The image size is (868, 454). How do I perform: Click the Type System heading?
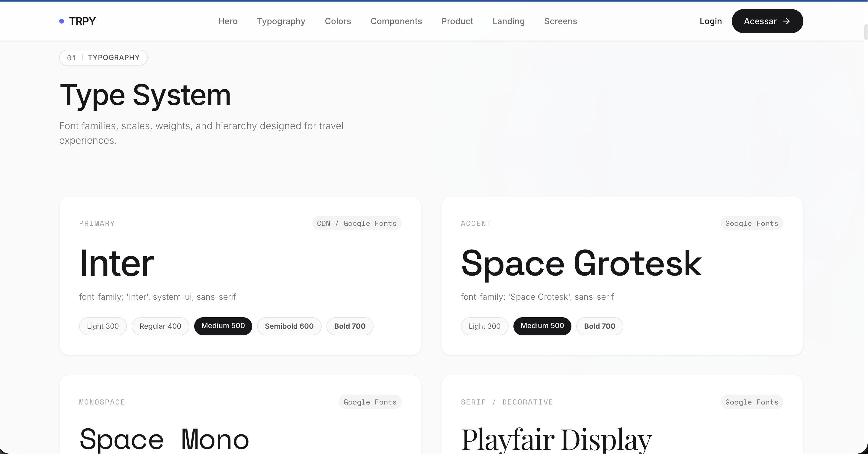click(145, 96)
